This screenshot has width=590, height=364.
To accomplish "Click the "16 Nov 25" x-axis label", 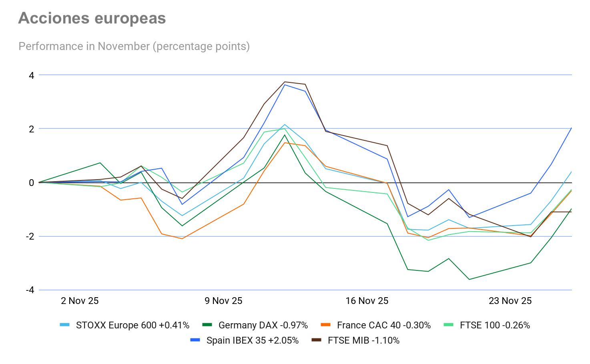I will [x=367, y=301].
